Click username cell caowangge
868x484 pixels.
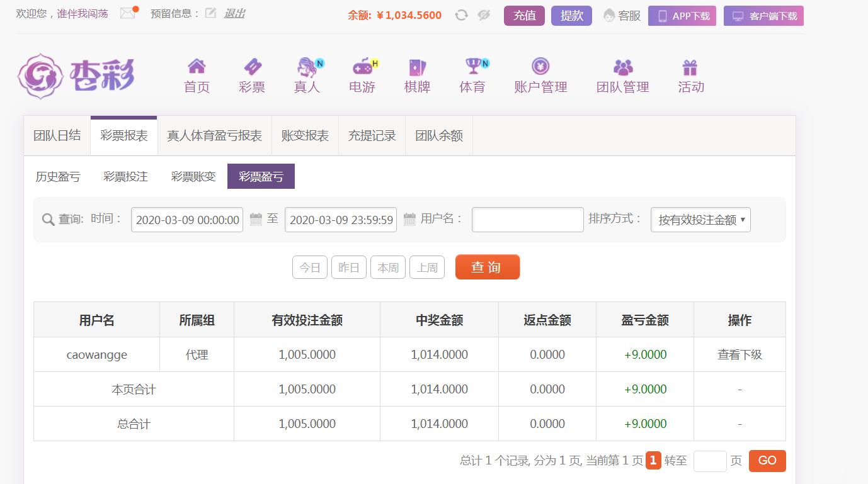click(97, 354)
